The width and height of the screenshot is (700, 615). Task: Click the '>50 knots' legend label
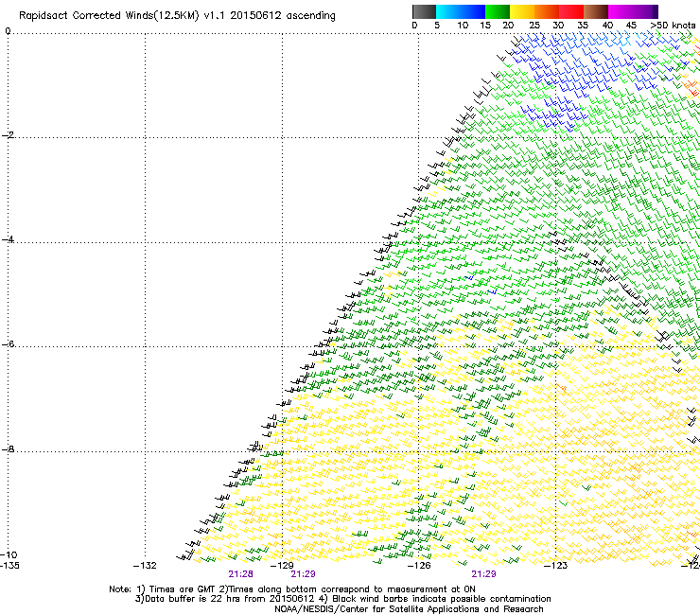pos(673,26)
